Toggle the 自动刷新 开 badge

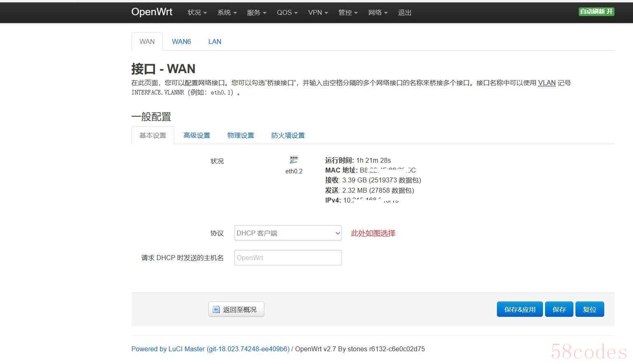pyautogui.click(x=596, y=12)
